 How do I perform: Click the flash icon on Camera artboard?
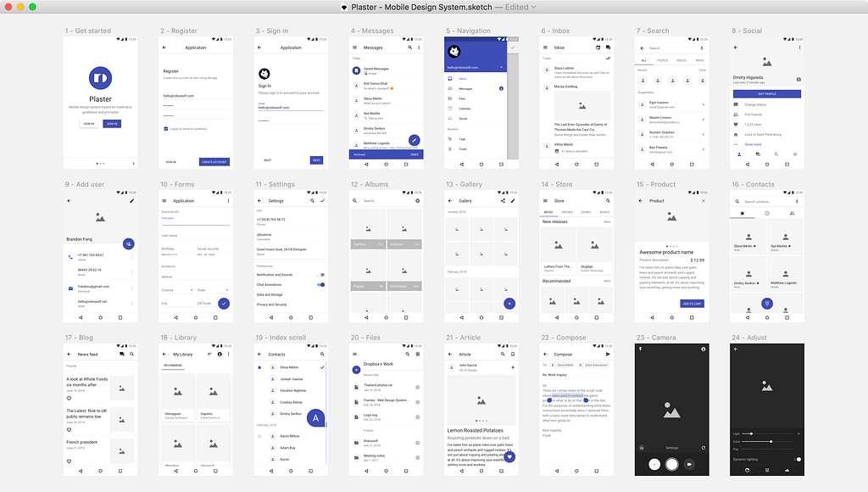[641, 349]
